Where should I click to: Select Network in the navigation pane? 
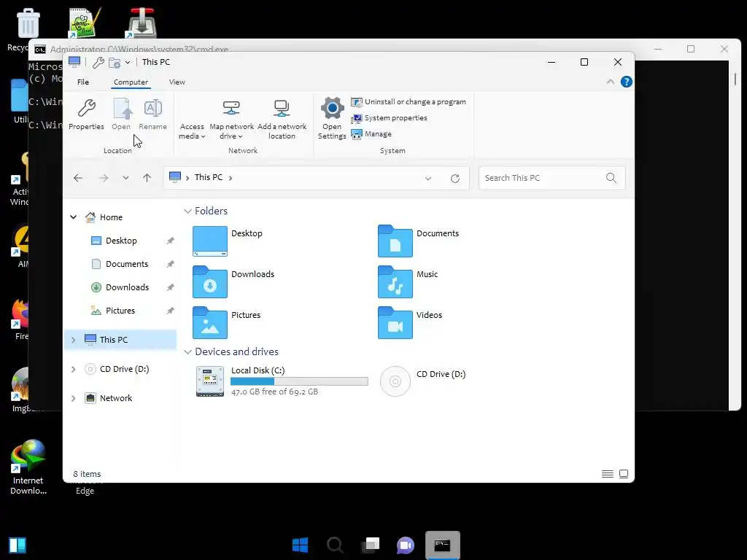116,398
